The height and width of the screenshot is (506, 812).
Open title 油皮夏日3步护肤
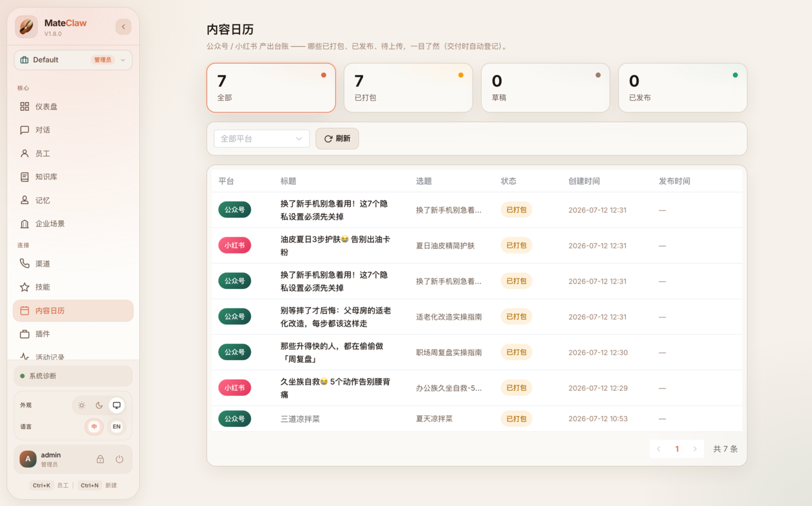tap(335, 246)
